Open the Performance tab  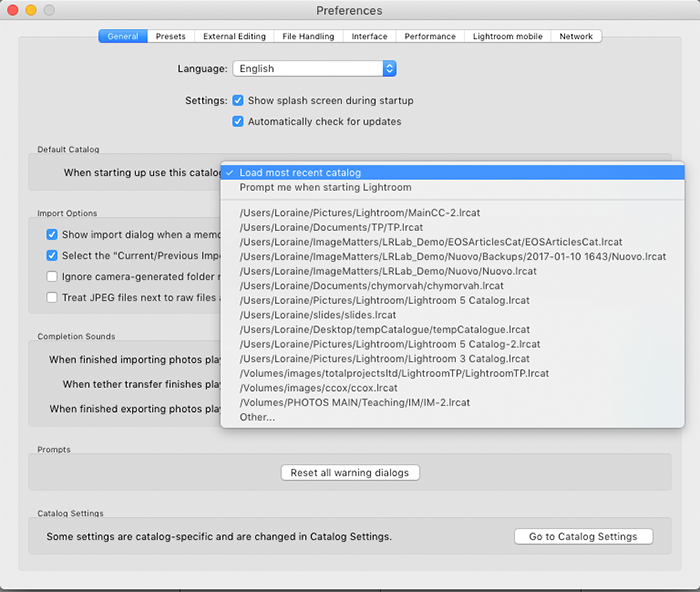coord(430,36)
